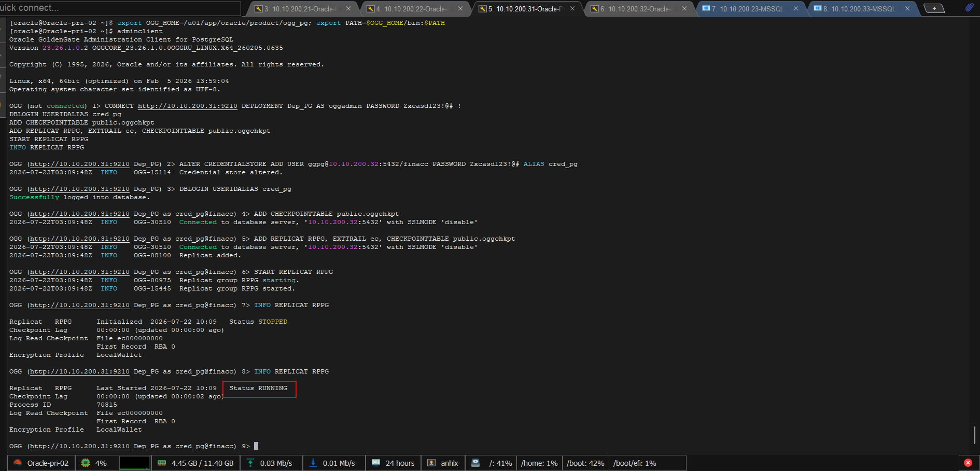Click the terminal vertical scrollbar thumb

[975, 435]
